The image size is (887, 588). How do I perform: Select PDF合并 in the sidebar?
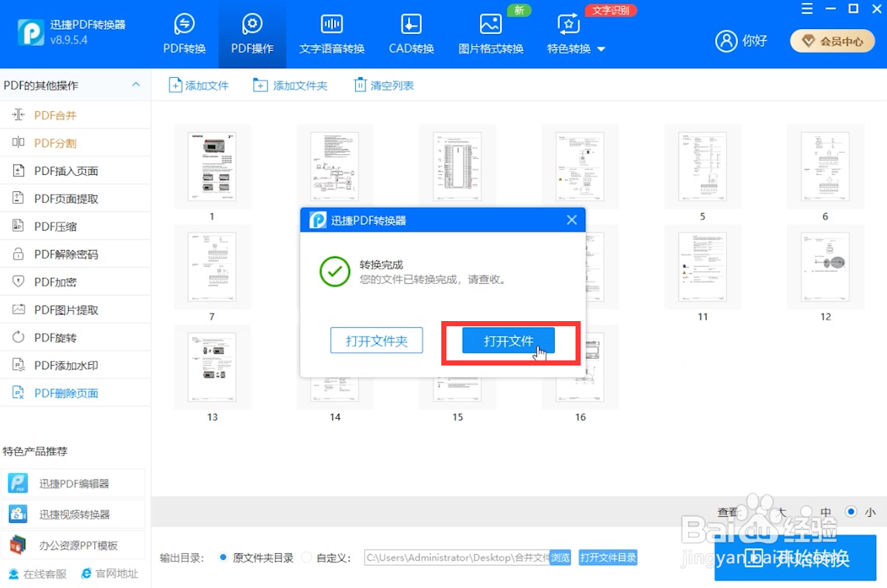pos(75,116)
